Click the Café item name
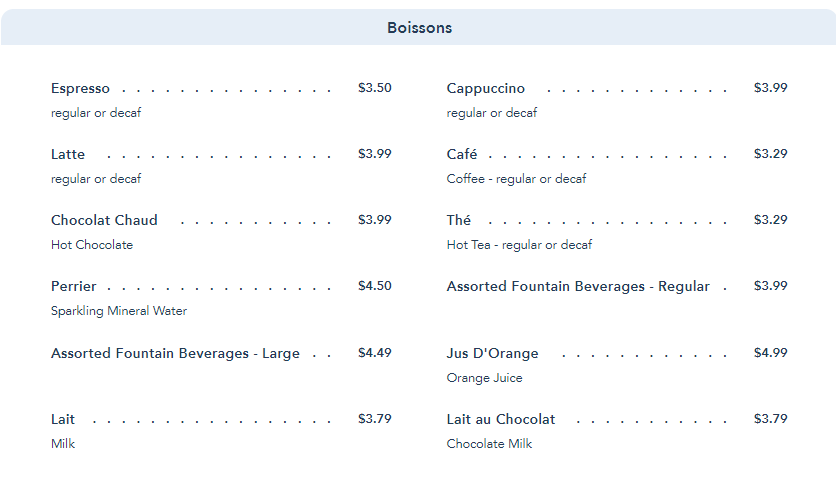Screen dimensions: 836x493 tap(462, 155)
